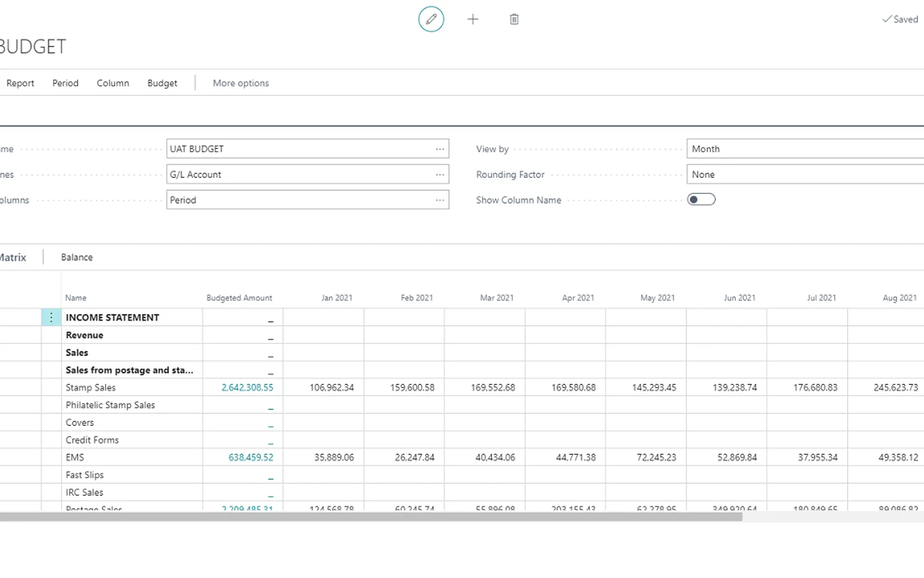Image resolution: width=924 pixels, height=578 pixels.
Task: Open row options for INCOME STATEMENT
Action: pyautogui.click(x=51, y=317)
